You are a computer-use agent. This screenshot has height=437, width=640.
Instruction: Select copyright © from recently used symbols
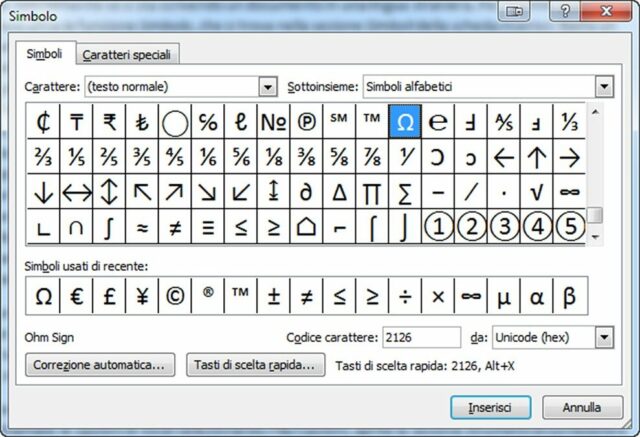point(175,296)
